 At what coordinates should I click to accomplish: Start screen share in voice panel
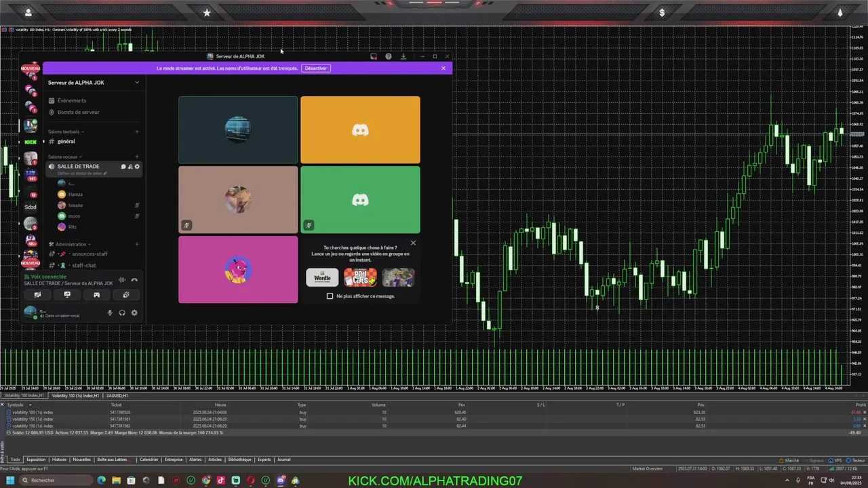click(67, 295)
